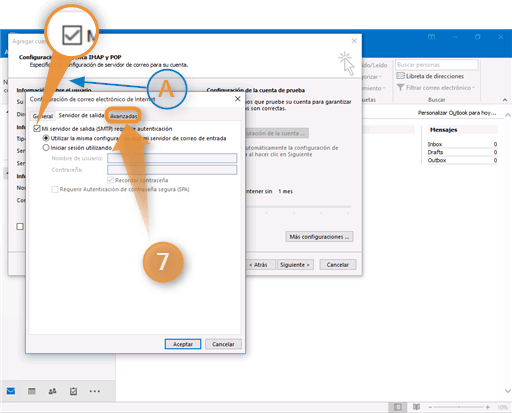
Task: Go back with Atrás button
Action: point(261,265)
